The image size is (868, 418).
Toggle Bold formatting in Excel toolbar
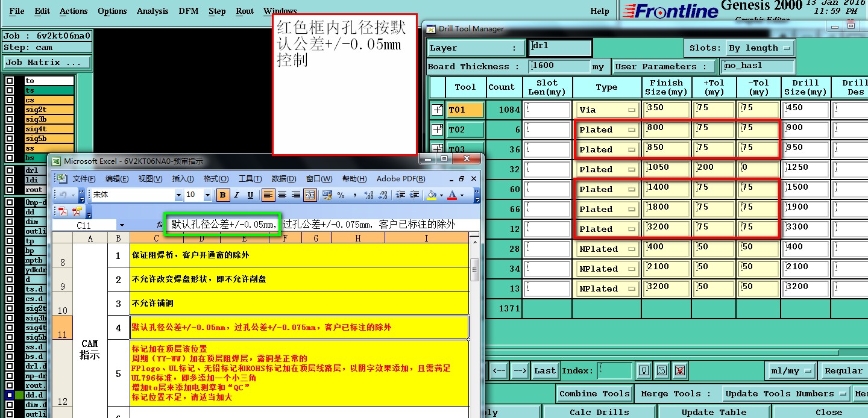coord(223,195)
